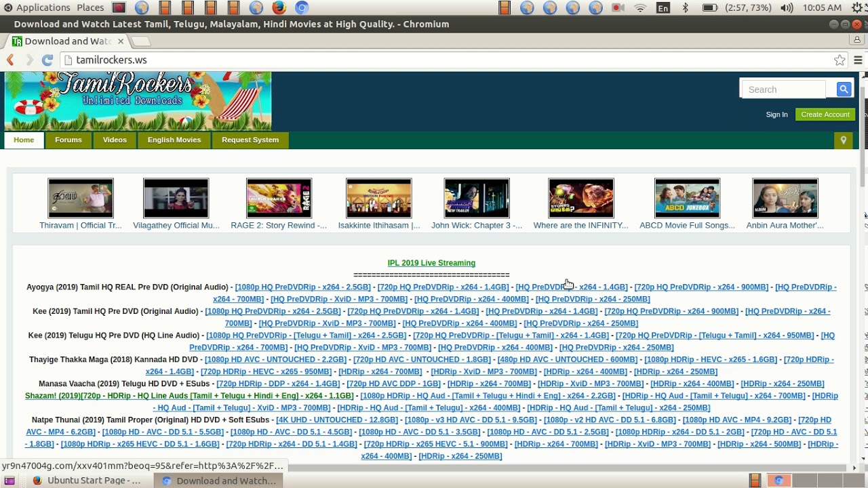Screen dimensions: 868x488
Task: Click the Thiravam | Official Tr... title link
Action: coord(81,225)
